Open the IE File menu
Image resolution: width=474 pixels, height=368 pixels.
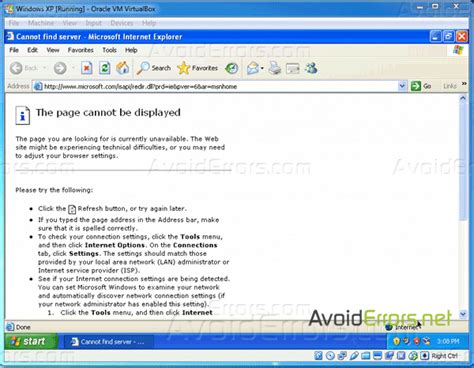14,50
